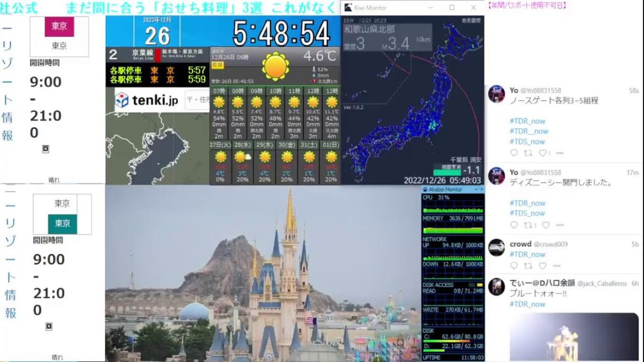Click the retweet icon on crowd009's tweet
The image size is (644, 362).
click(528, 265)
